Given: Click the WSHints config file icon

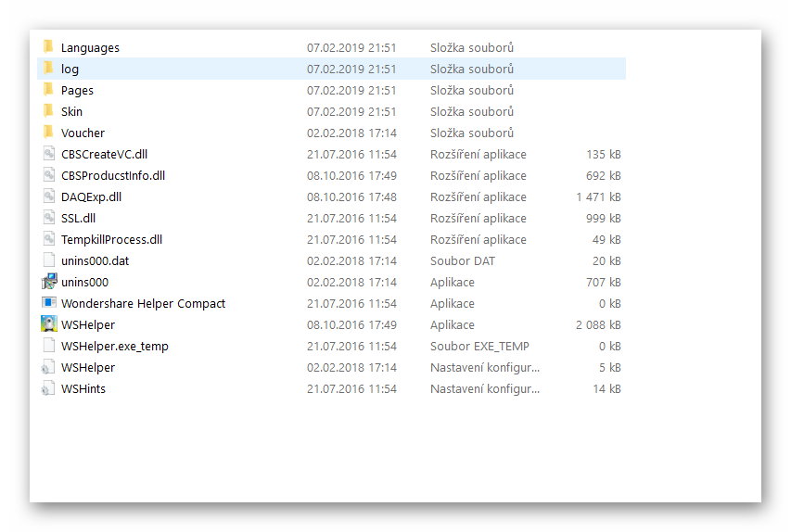Looking at the screenshot, I should pyautogui.click(x=48, y=388).
